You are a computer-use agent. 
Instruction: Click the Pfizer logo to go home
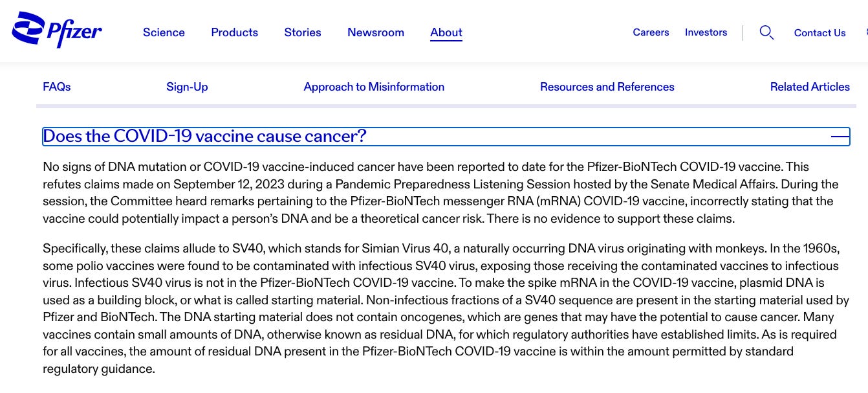[56, 30]
